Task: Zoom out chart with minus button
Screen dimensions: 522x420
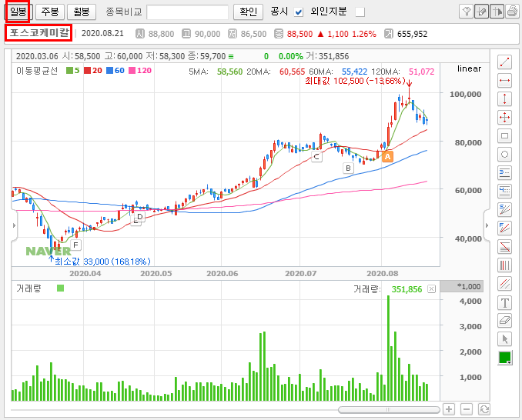Action: click(467, 409)
